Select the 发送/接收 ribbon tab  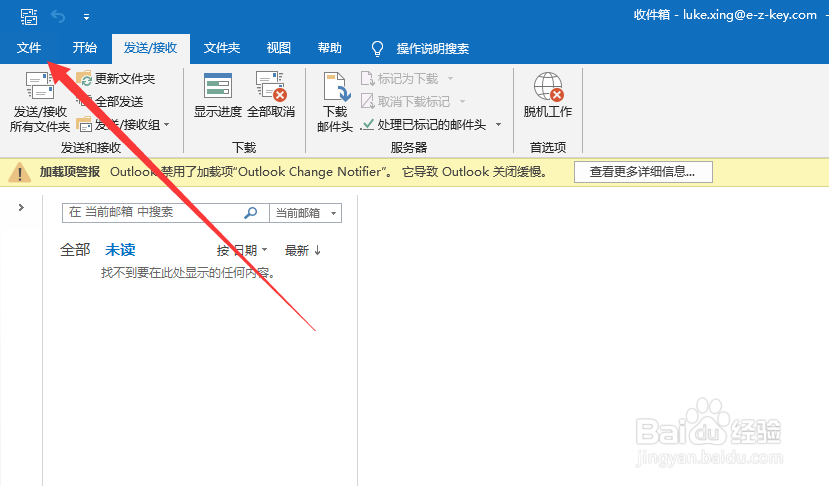[x=151, y=48]
